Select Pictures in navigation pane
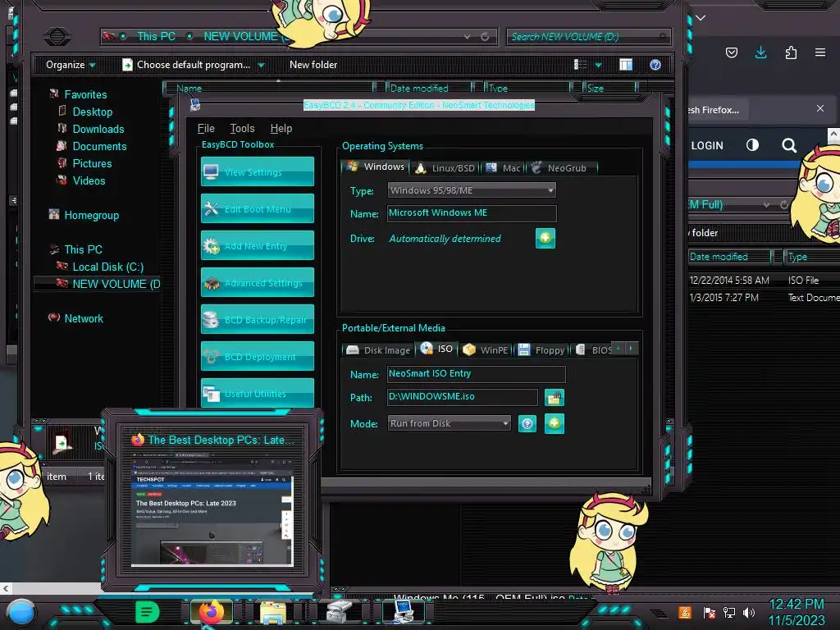The height and width of the screenshot is (630, 840). point(84,163)
